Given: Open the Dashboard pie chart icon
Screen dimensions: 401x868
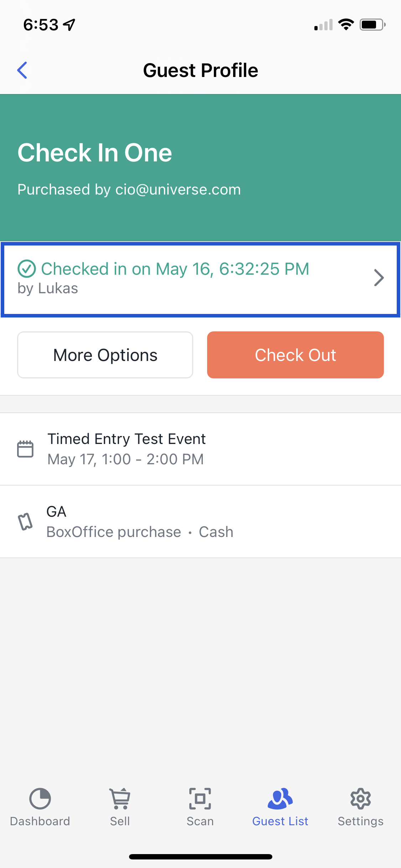Looking at the screenshot, I should click(x=40, y=798).
